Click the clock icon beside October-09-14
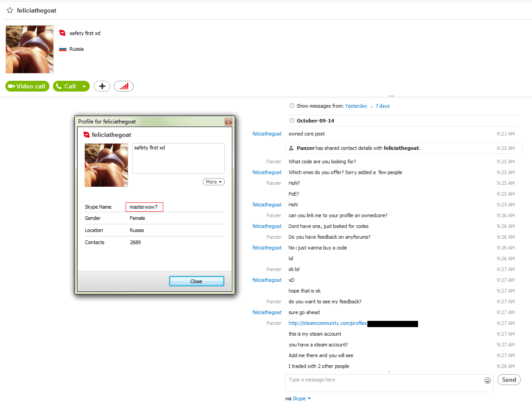This screenshot has height=407, width=532. (292, 121)
